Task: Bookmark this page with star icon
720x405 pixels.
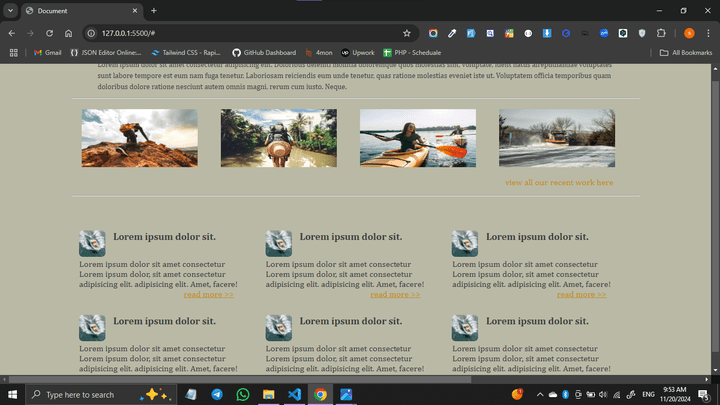Action: coord(406,33)
